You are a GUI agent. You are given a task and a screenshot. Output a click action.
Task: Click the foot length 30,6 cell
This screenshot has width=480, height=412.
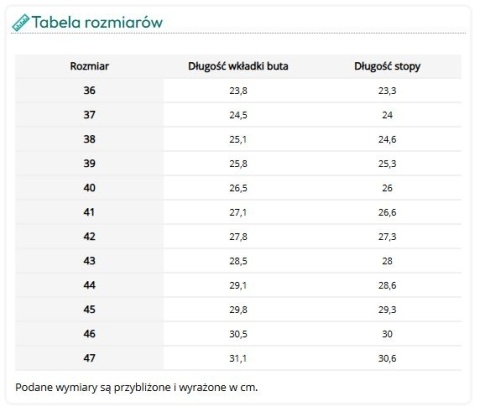[x=387, y=358]
